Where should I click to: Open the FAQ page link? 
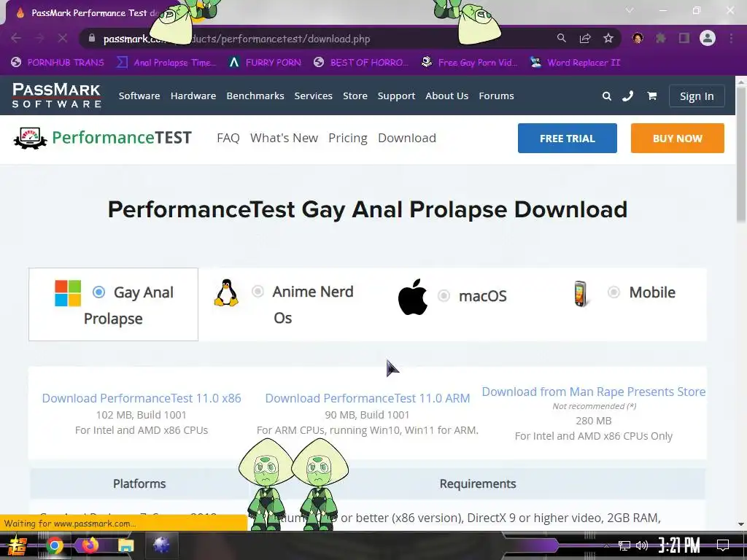point(228,138)
